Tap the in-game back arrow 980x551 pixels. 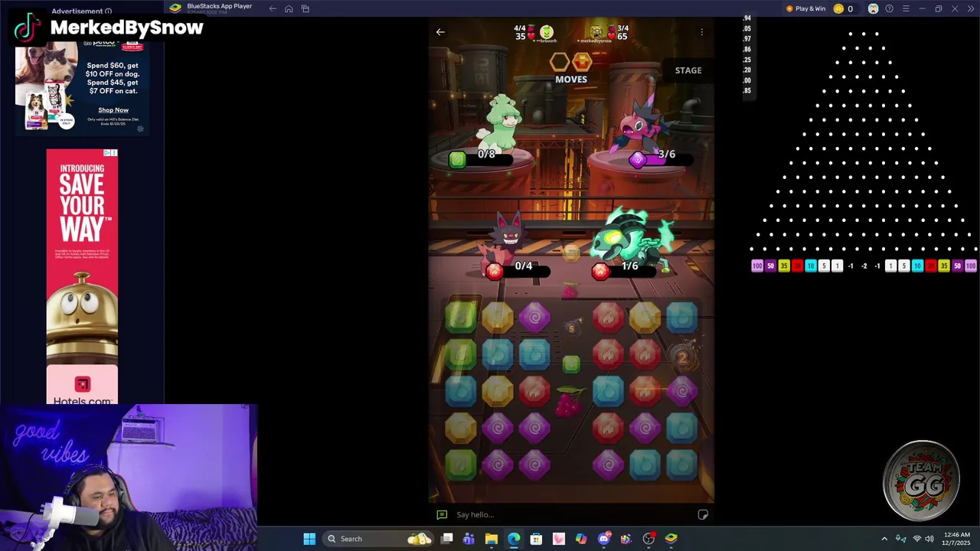tap(440, 32)
